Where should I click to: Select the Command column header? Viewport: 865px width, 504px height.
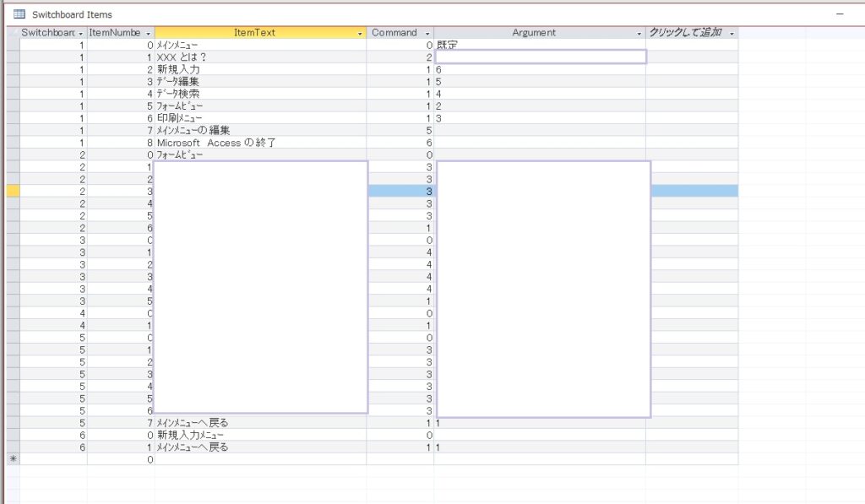click(x=394, y=33)
